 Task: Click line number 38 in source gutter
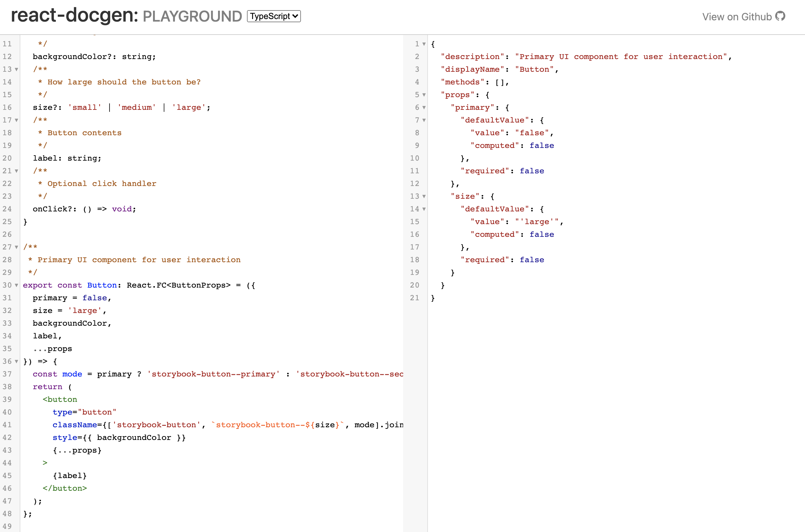[7, 387]
